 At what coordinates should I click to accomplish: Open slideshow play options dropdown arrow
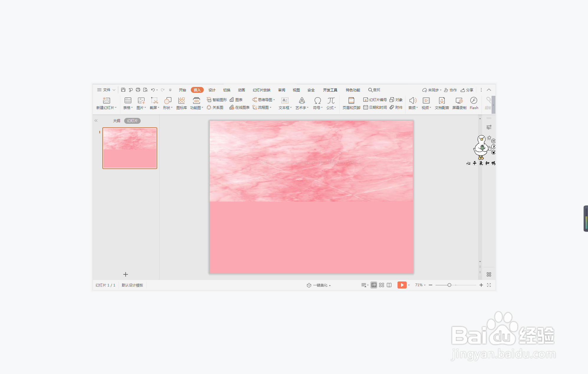click(x=409, y=285)
